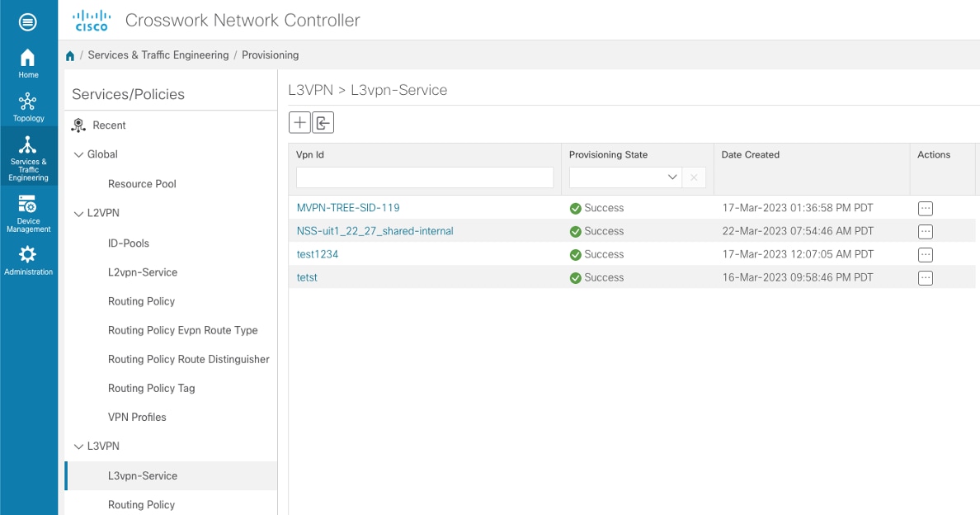Clear the Provisioning State filter
The image size is (980, 515).
point(694,177)
